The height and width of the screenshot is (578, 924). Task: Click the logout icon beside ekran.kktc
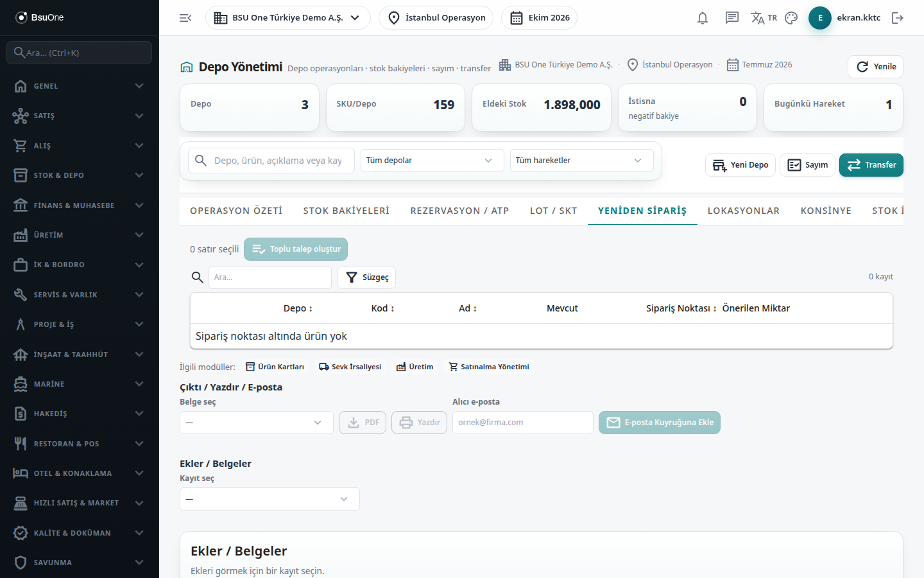(x=898, y=18)
